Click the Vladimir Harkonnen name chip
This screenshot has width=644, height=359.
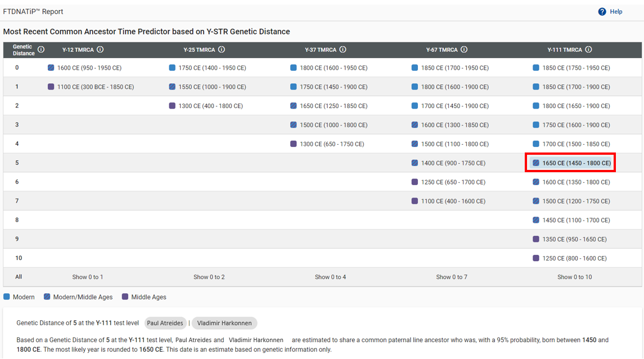[224, 323]
